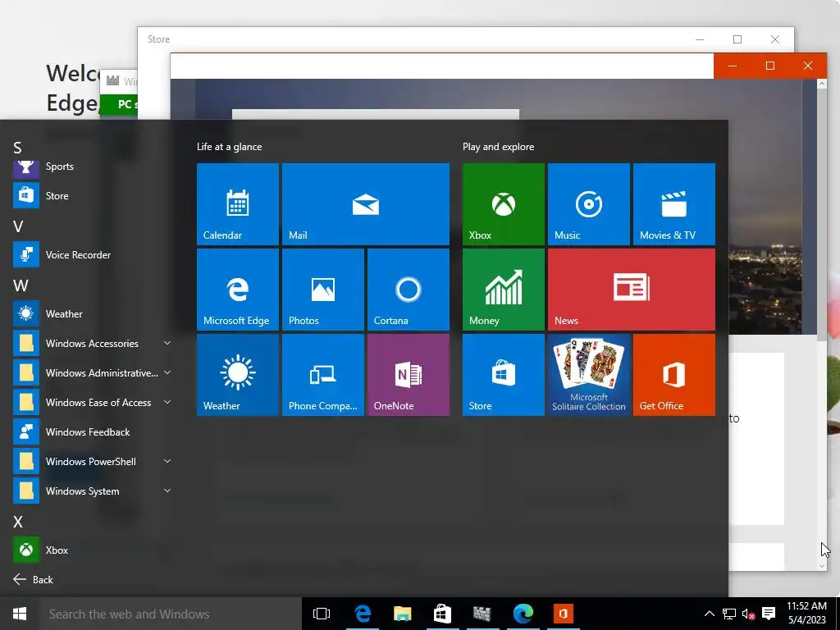This screenshot has width=840, height=630.
Task: Click the Life at a glance group title
Action: tap(230, 146)
